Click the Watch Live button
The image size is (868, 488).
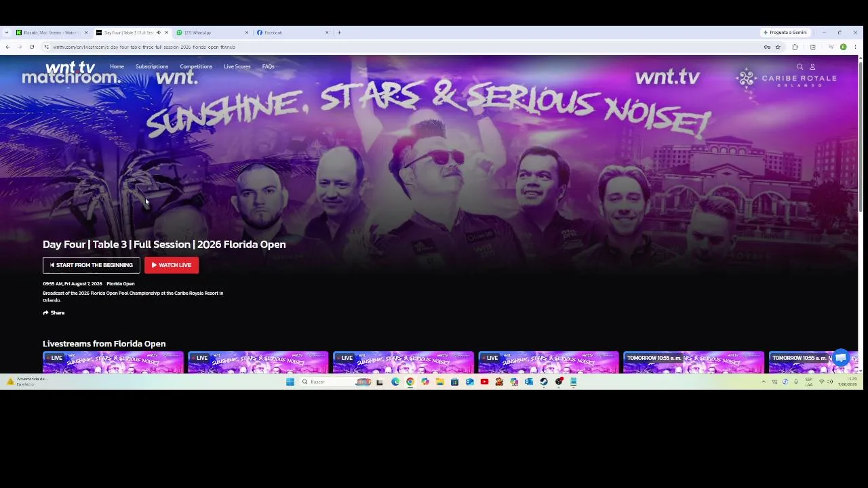click(x=172, y=265)
